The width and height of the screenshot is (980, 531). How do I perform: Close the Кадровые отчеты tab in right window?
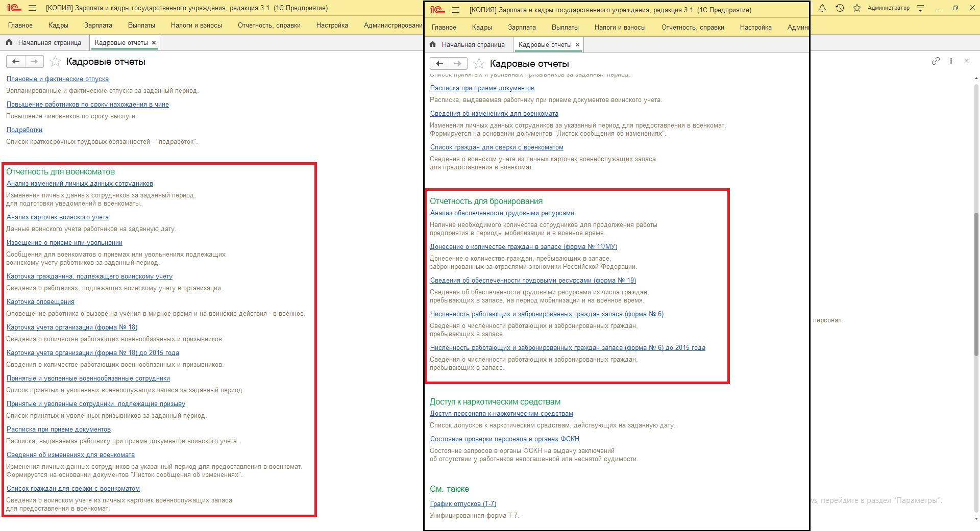point(577,45)
